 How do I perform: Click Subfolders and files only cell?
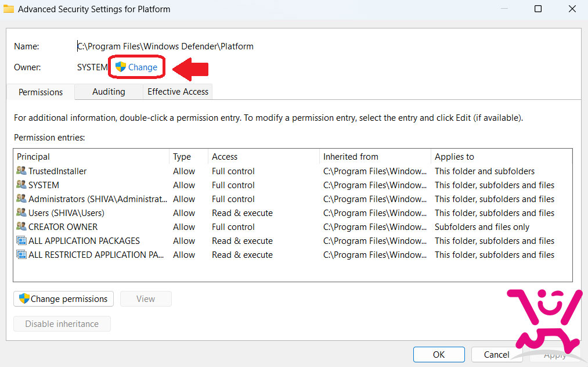pyautogui.click(x=482, y=226)
